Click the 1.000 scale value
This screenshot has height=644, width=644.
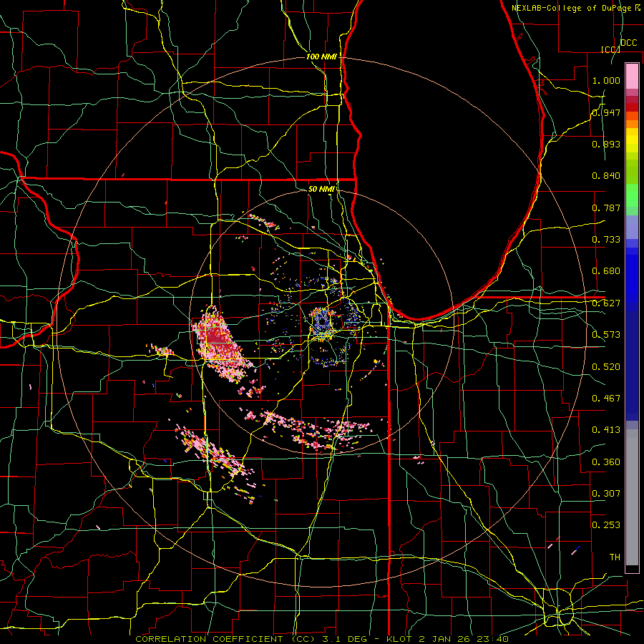[x=606, y=80]
